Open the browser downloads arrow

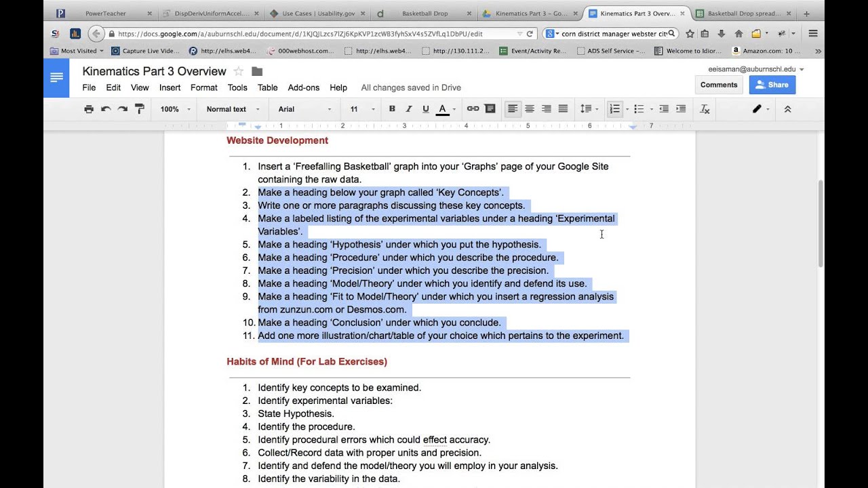pos(721,33)
